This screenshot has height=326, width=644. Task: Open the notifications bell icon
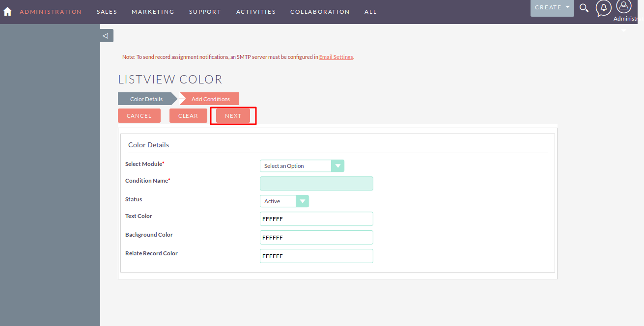(604, 8)
